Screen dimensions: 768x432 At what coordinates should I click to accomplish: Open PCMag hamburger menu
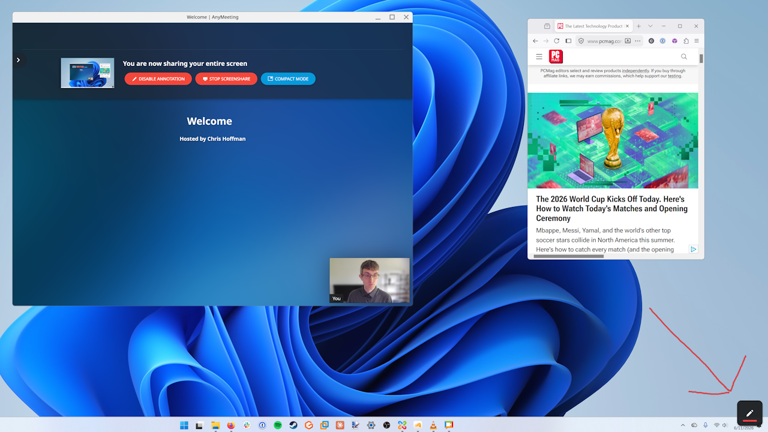pos(539,57)
